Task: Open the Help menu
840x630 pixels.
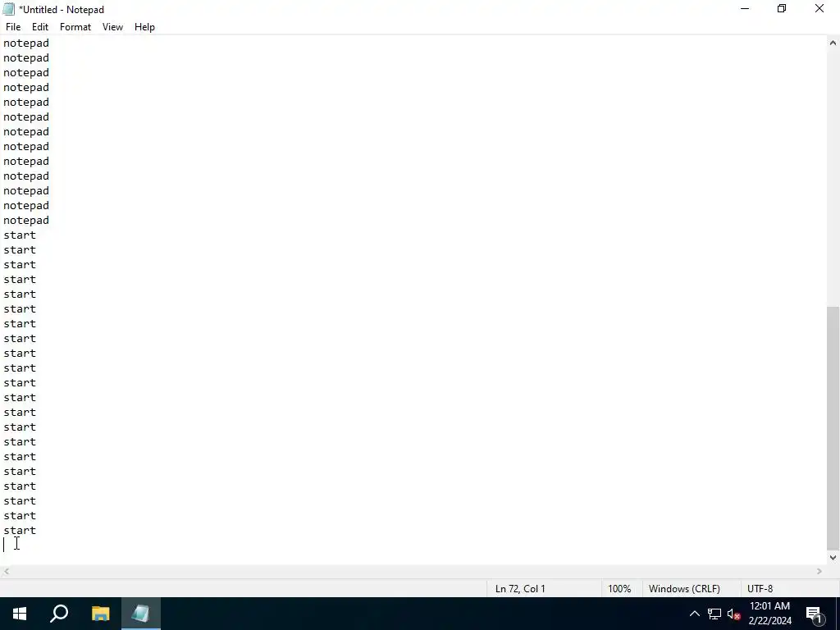Action: 144,27
